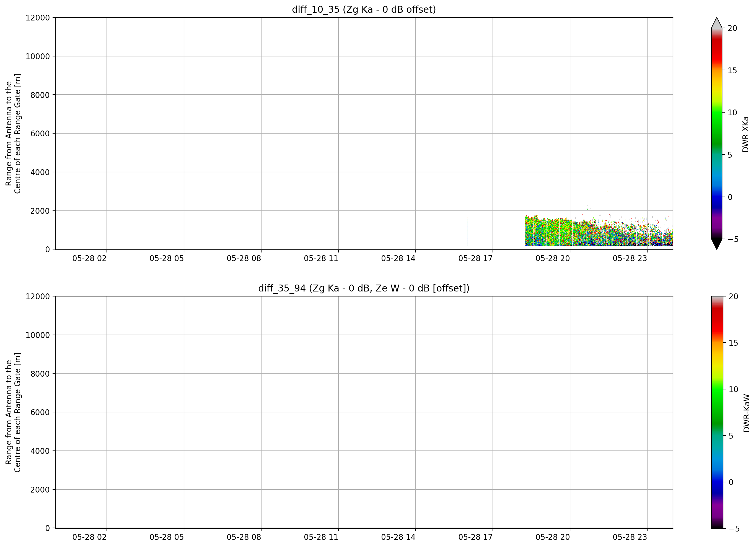
Task: Click the 10000 y-tick label on the top plot
Action: click(38, 56)
